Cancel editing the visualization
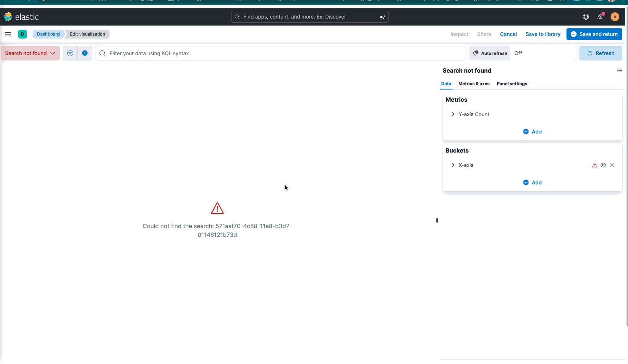 pos(509,34)
